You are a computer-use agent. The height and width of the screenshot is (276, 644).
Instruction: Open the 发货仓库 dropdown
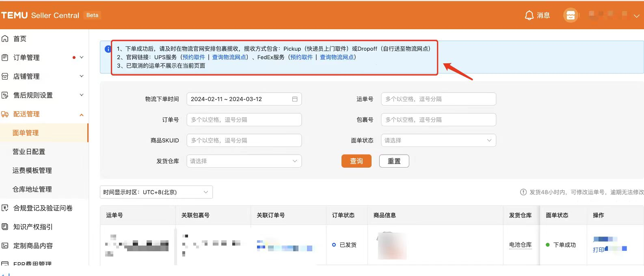point(244,161)
